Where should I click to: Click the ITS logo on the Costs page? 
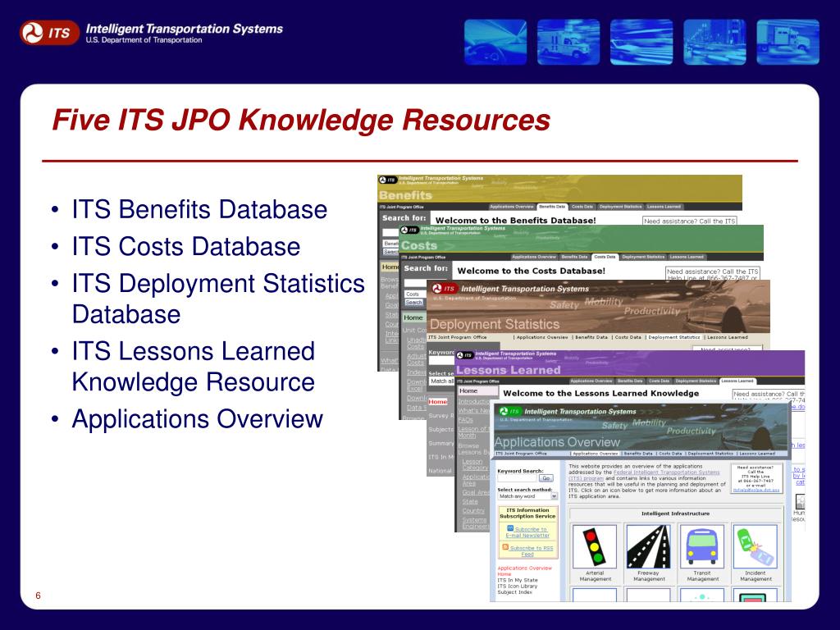(x=409, y=231)
